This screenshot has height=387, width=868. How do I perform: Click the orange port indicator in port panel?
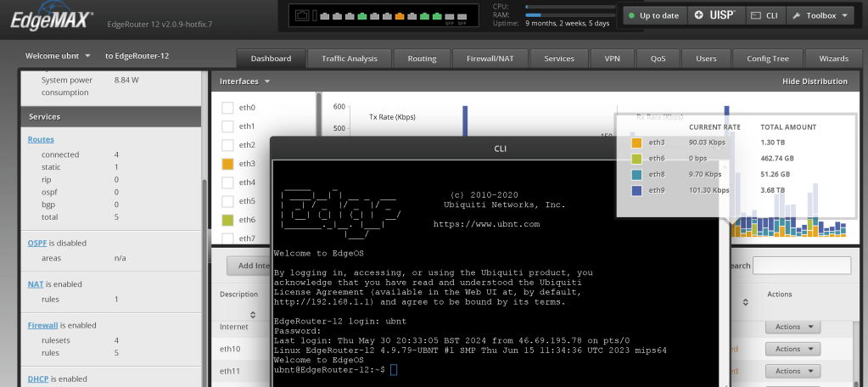tap(400, 16)
